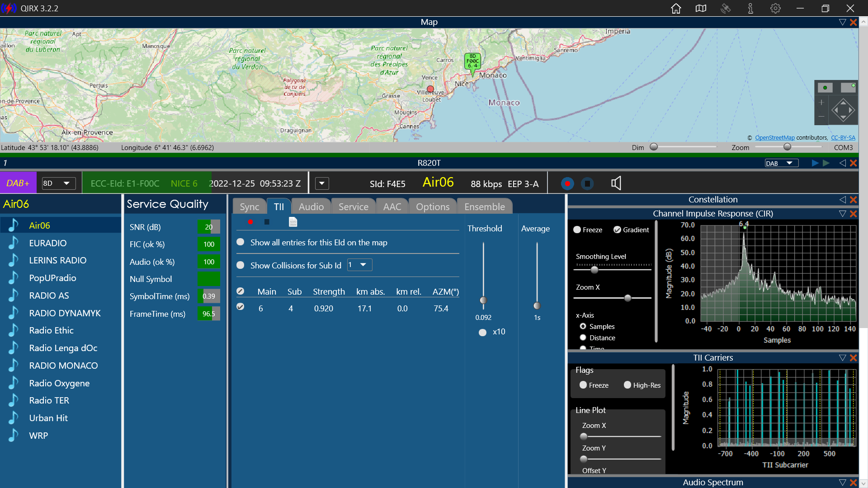The width and height of the screenshot is (868, 488).
Task: Click the small red TII record dot
Action: coord(250,222)
